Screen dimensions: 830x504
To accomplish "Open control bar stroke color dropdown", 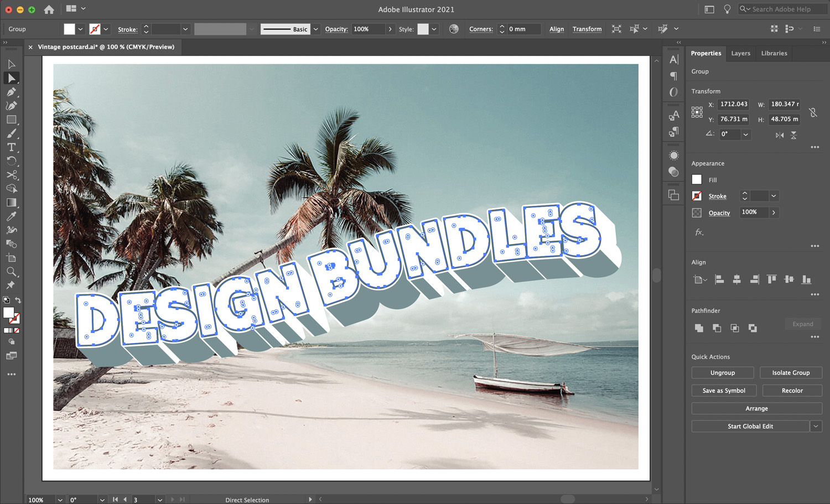I will 106,29.
